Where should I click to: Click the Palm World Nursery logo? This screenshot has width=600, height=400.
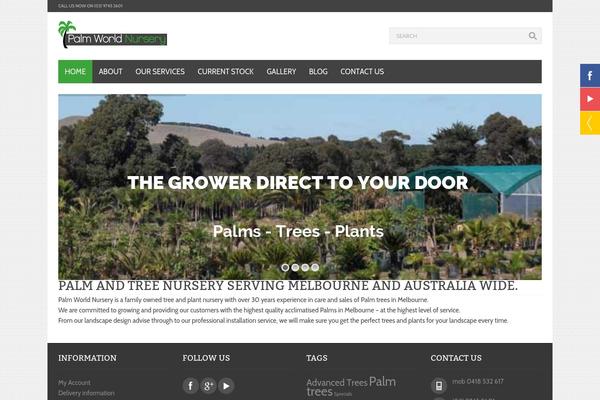coord(112,35)
